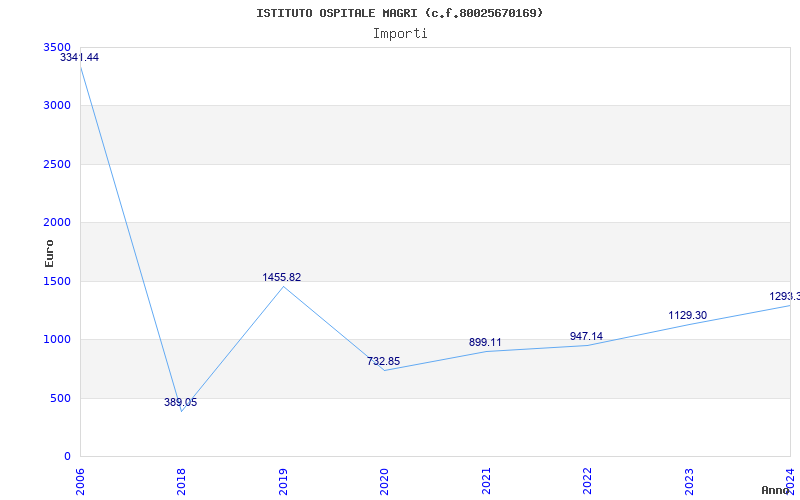This screenshot has width=800, height=500.
Task: Click the 899.11 data label
Action: coord(485,342)
